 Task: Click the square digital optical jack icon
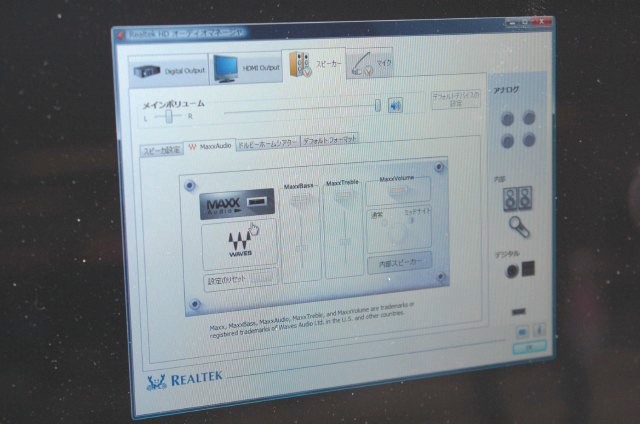pyautogui.click(x=528, y=269)
